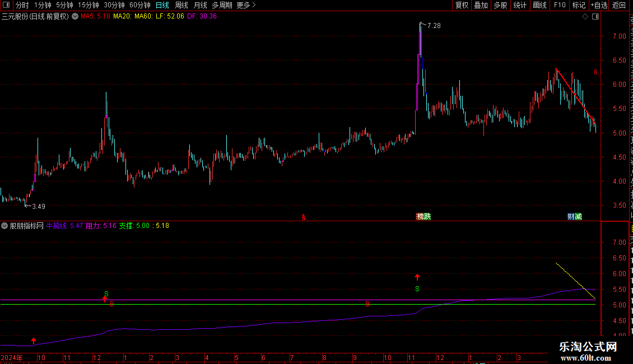Click the 3.49 low price label
The width and height of the screenshot is (633, 364).
tap(39, 207)
